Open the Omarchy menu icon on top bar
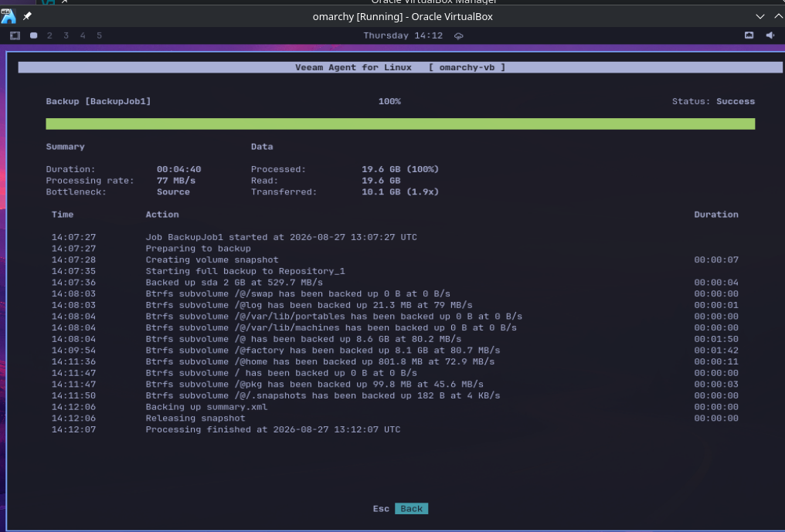 (x=15, y=36)
